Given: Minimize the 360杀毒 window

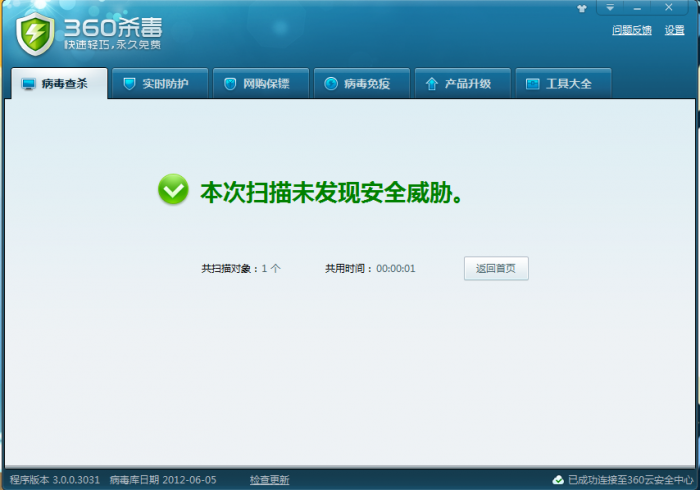Looking at the screenshot, I should 637,8.
